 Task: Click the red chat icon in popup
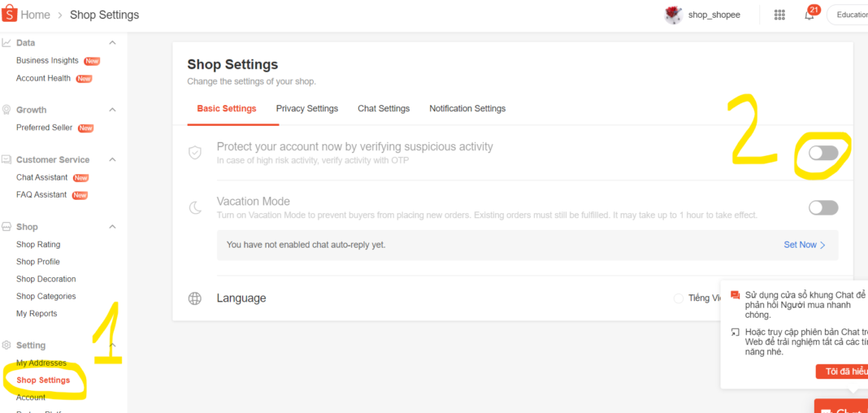pyautogui.click(x=736, y=294)
